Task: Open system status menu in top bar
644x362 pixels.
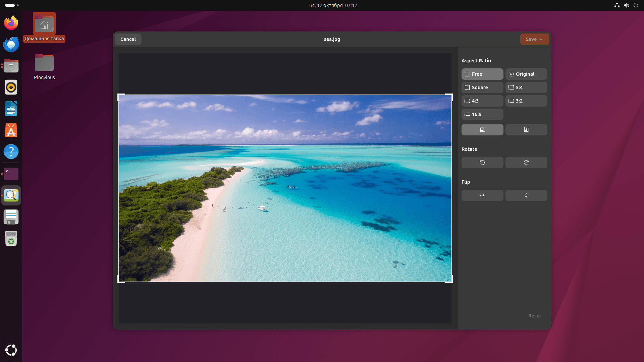Action: click(626, 5)
